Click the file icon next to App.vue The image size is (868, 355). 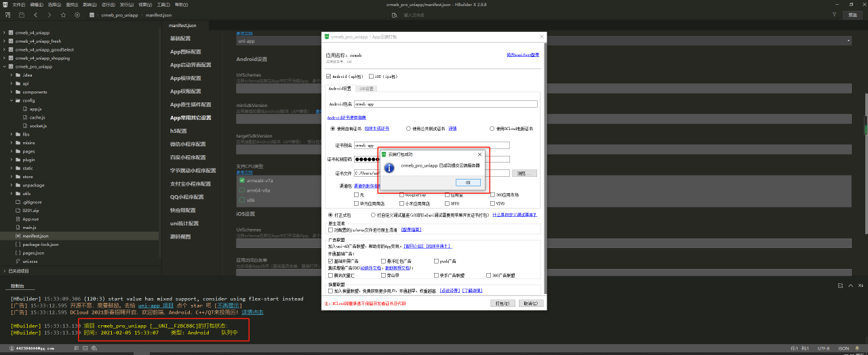pos(18,219)
